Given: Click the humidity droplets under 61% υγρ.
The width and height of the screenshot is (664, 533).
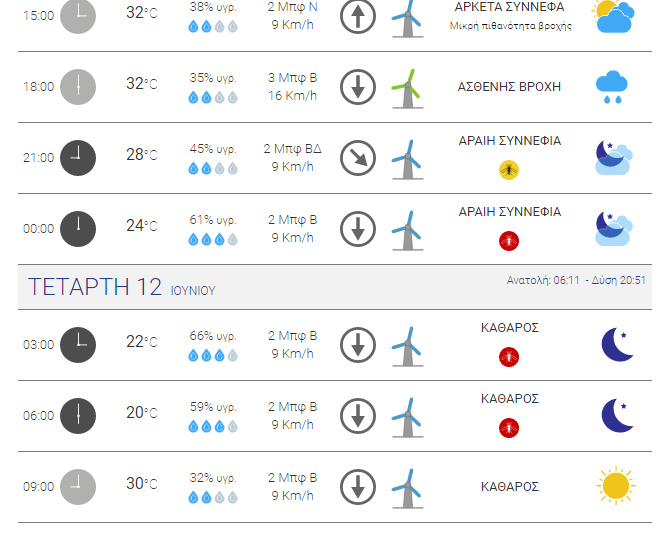Looking at the screenshot, I should tap(213, 240).
